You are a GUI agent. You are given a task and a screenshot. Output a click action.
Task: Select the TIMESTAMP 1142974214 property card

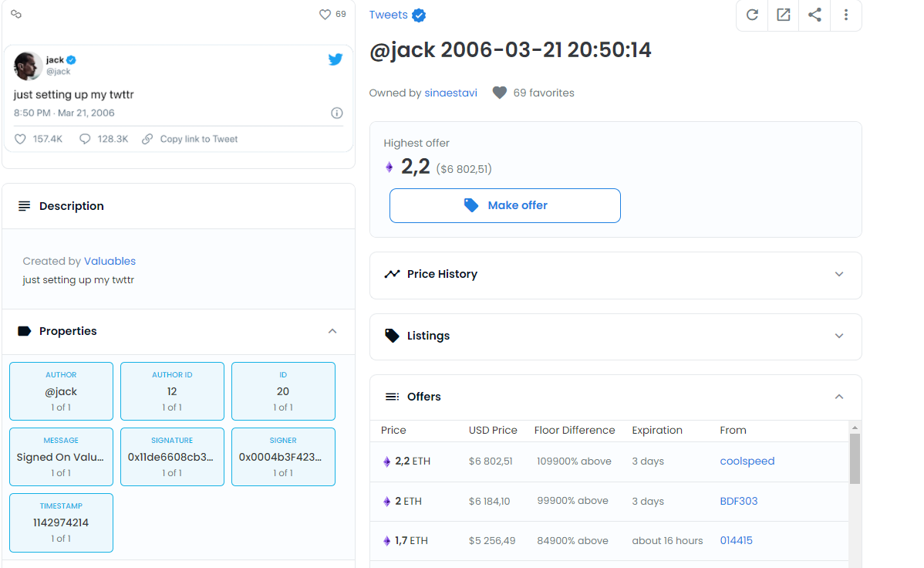[61, 522]
